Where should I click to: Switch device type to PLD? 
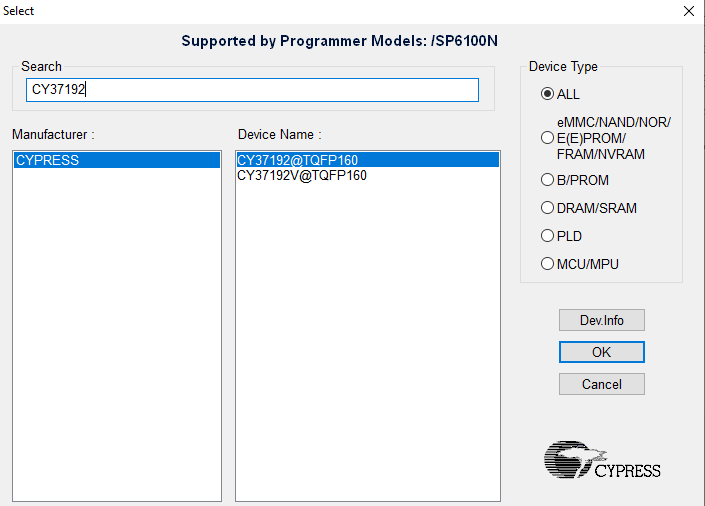tap(547, 236)
